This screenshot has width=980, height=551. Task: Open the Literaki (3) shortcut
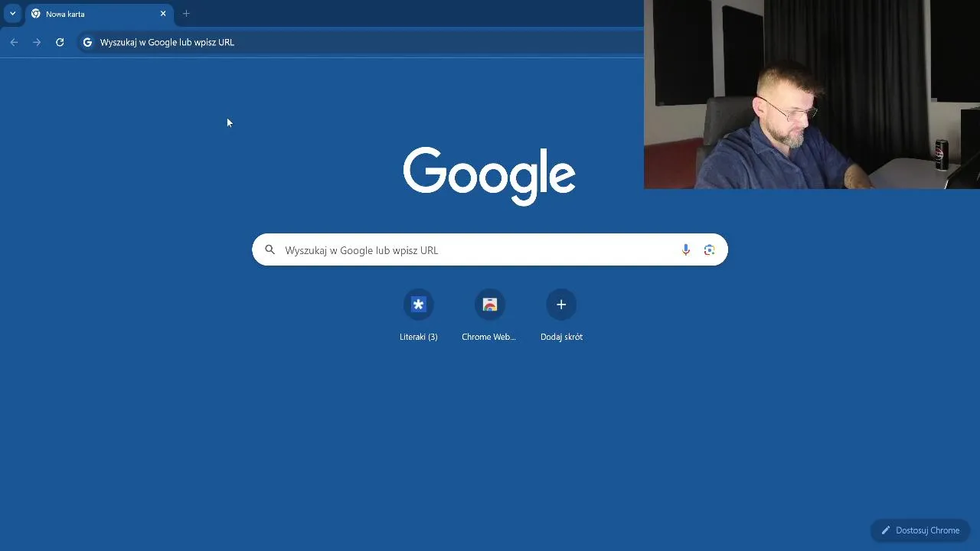click(418, 305)
